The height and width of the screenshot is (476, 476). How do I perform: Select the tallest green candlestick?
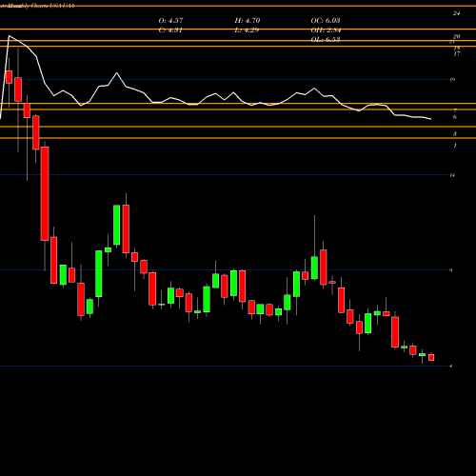[x=99, y=274]
